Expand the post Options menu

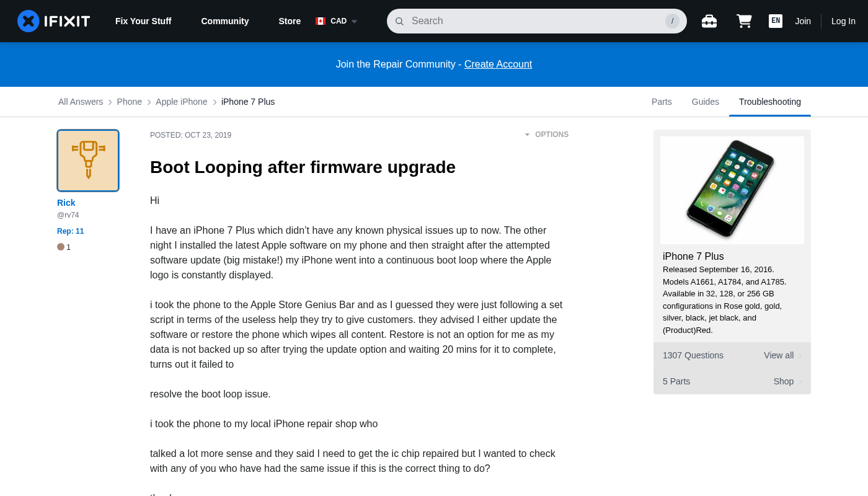[x=546, y=135]
